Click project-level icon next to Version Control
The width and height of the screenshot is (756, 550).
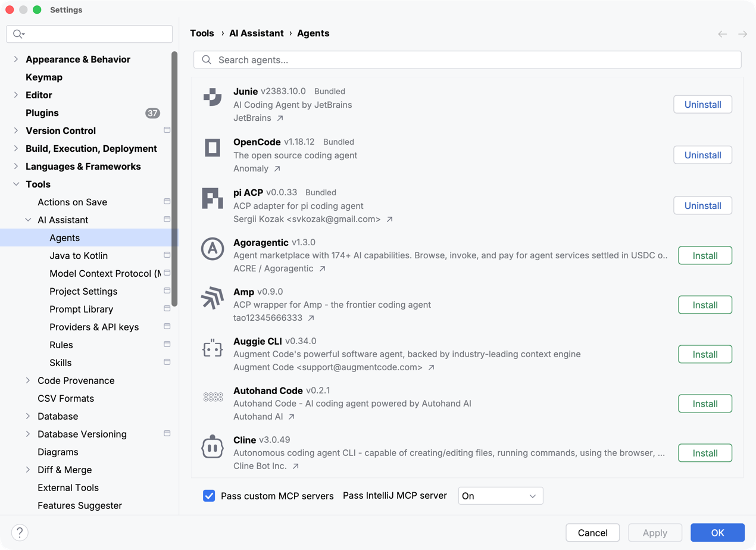point(167,130)
